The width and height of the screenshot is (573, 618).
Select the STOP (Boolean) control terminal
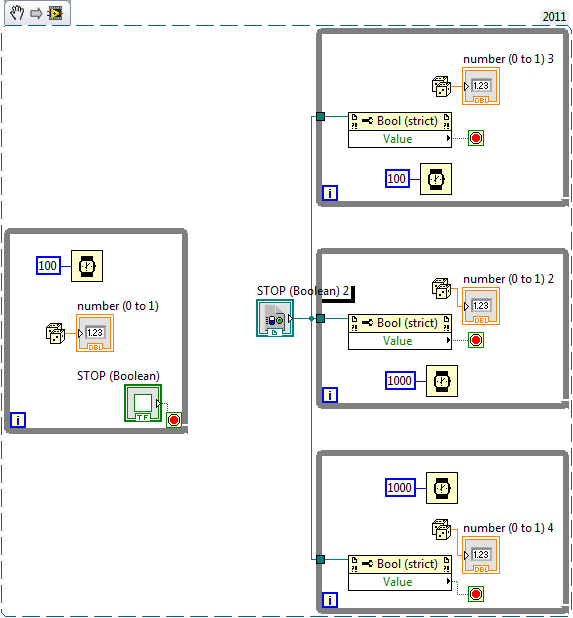[x=143, y=403]
